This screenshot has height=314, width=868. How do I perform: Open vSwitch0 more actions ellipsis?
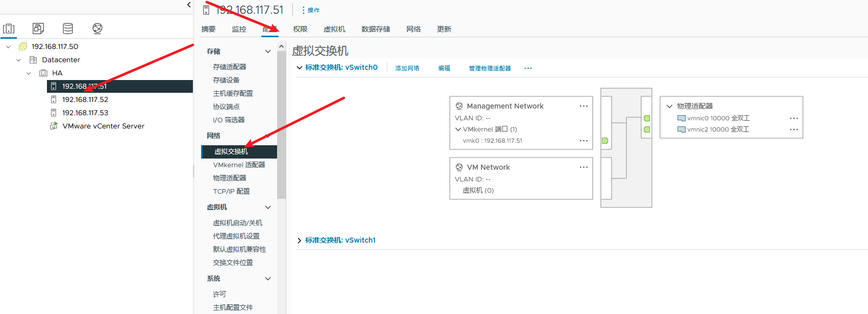pyautogui.click(x=528, y=68)
